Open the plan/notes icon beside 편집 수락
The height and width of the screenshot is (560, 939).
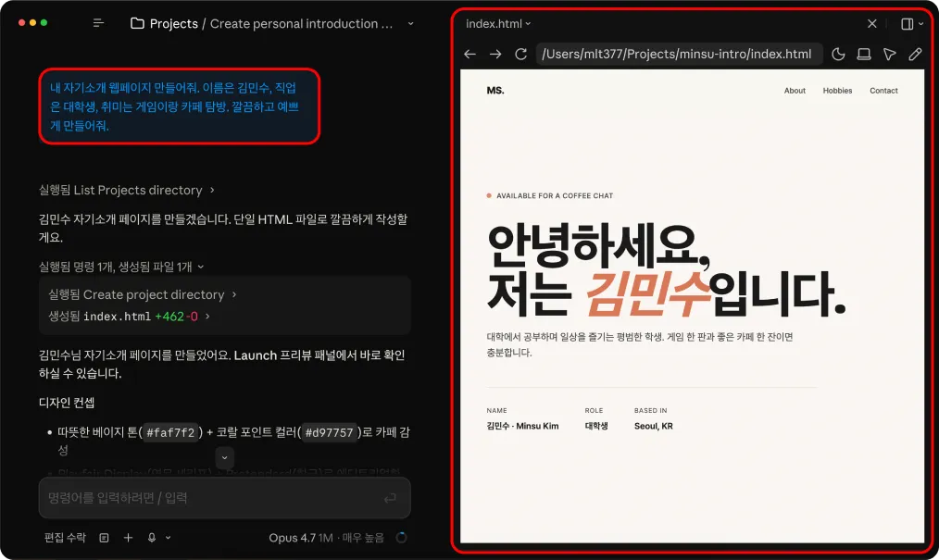tap(105, 538)
